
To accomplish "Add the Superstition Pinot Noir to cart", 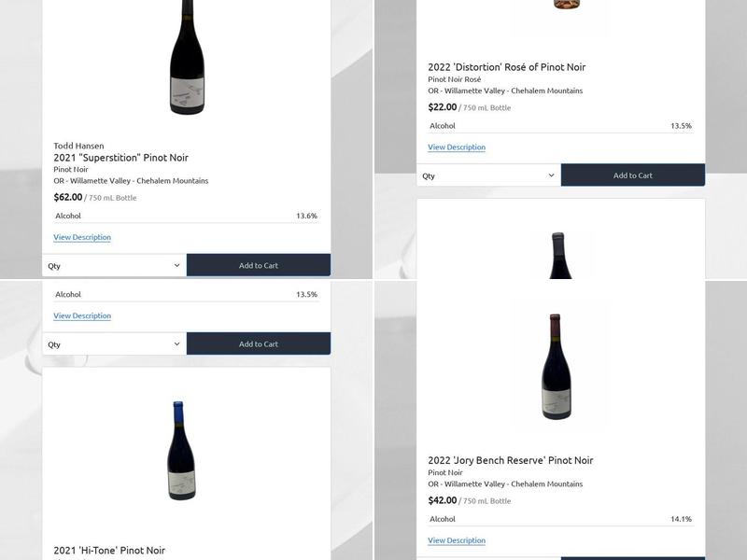I will tap(258, 264).
